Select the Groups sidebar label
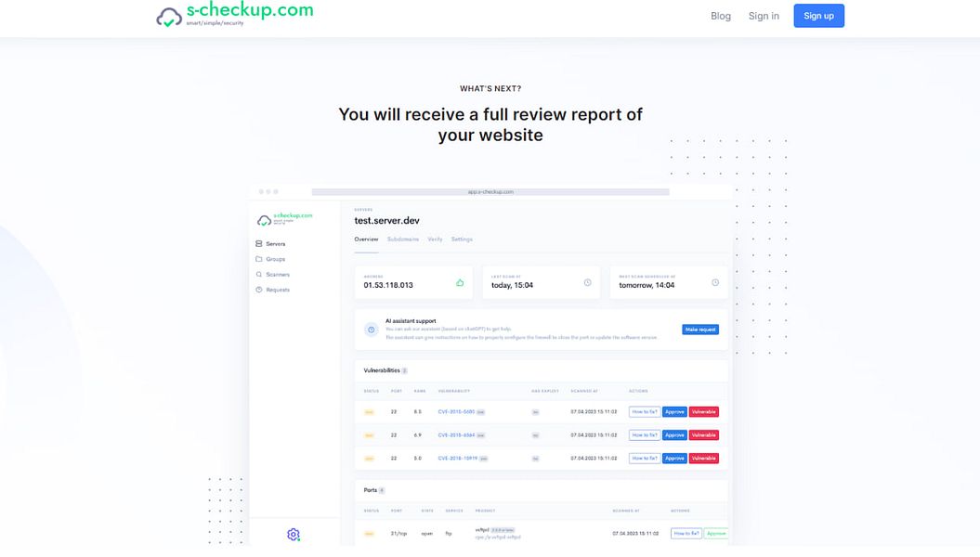 (276, 259)
